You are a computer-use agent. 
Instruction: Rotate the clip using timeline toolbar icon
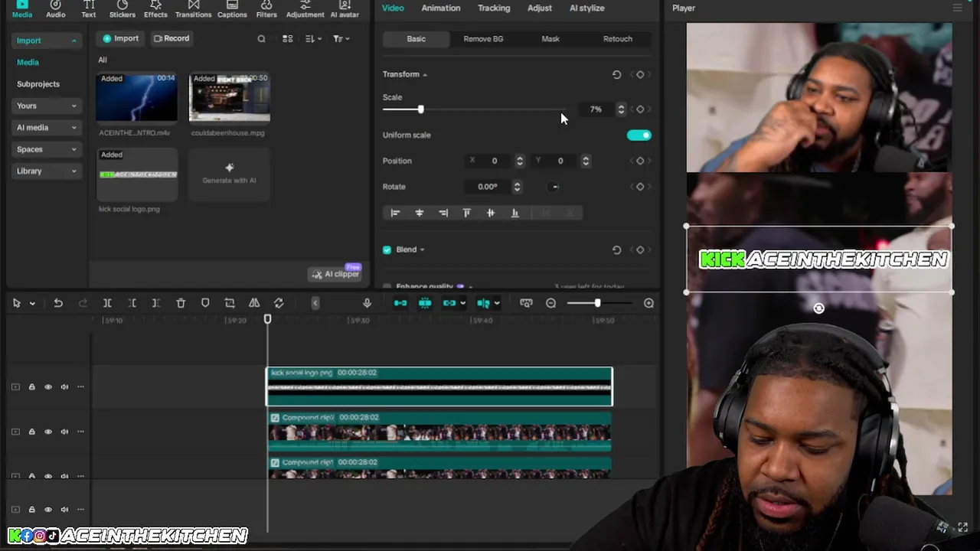tap(279, 303)
